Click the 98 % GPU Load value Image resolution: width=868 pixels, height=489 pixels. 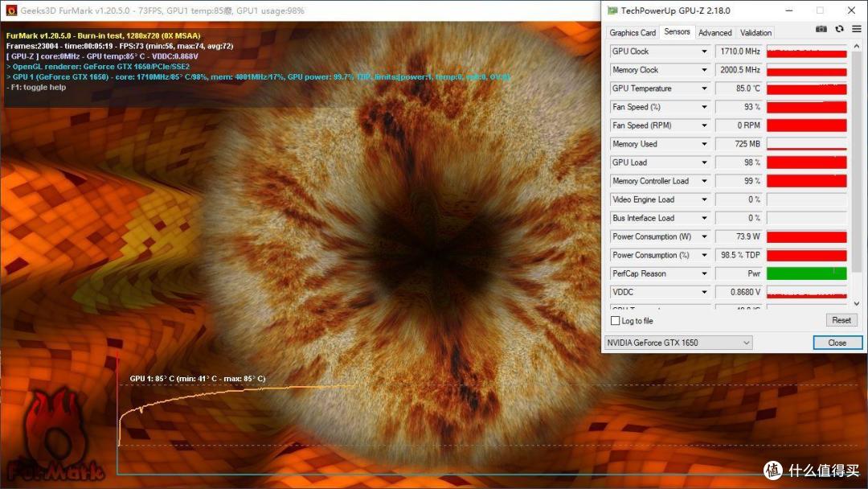(x=739, y=162)
